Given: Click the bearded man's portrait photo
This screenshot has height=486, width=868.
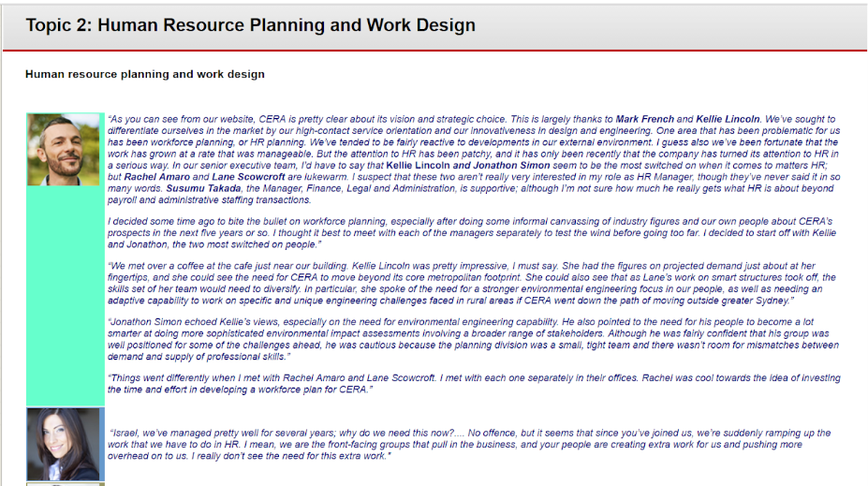Looking at the screenshot, I should pyautogui.click(x=64, y=149).
